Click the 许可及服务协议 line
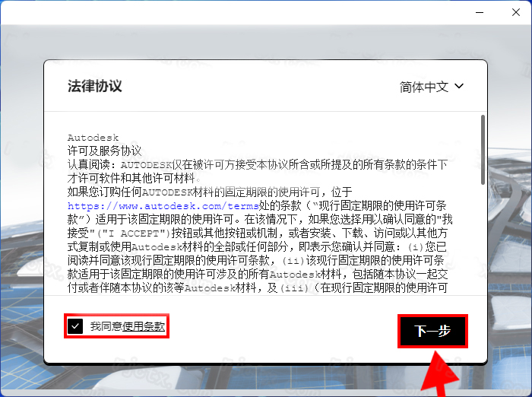The width and height of the screenshot is (532, 397). click(x=105, y=151)
